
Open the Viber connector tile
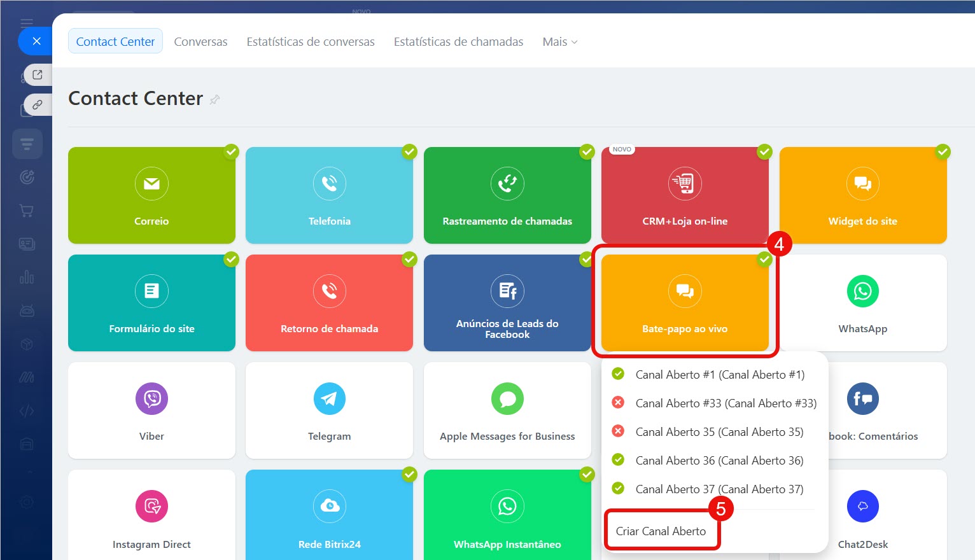pos(151,410)
